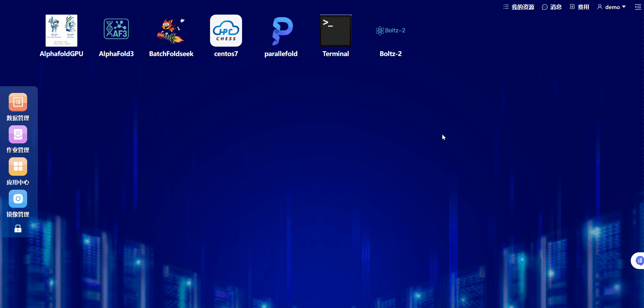Open 我的资源 in the top bar
644x308 pixels.
coord(519,7)
